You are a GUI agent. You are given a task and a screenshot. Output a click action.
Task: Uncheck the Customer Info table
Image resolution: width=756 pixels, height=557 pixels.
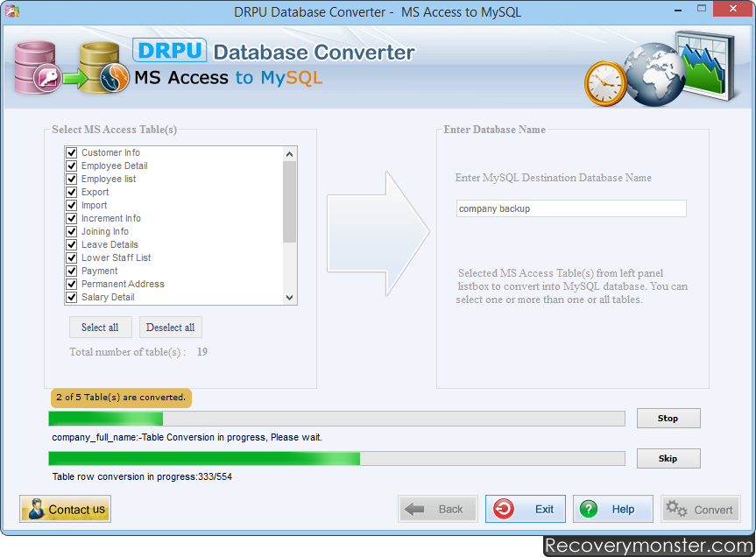click(71, 152)
